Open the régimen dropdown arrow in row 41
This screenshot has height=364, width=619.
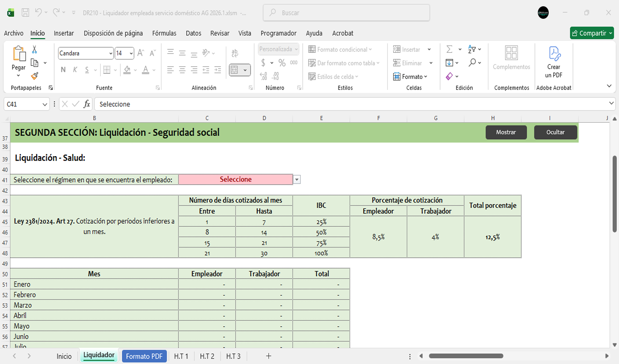297,179
